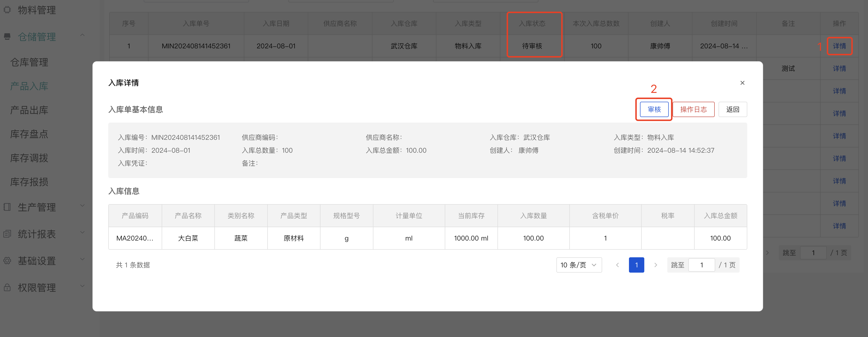The image size is (868, 337).
Task: Close the 入库详情 dialog with X
Action: (x=742, y=83)
